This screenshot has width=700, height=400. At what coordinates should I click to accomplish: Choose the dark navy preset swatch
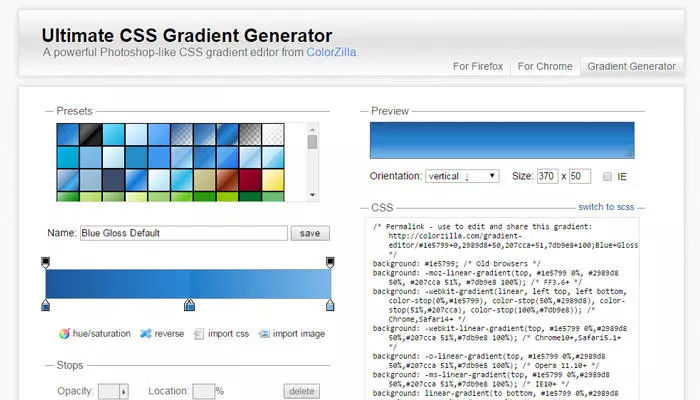[x=114, y=180]
